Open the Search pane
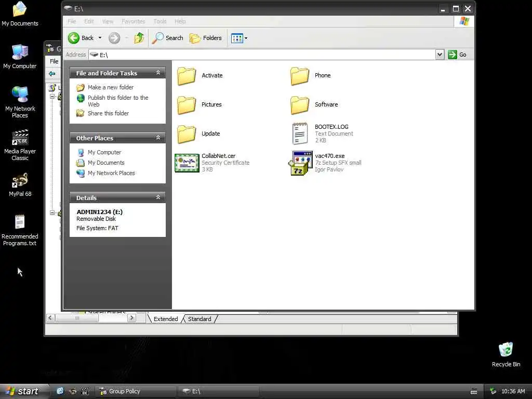 click(167, 38)
